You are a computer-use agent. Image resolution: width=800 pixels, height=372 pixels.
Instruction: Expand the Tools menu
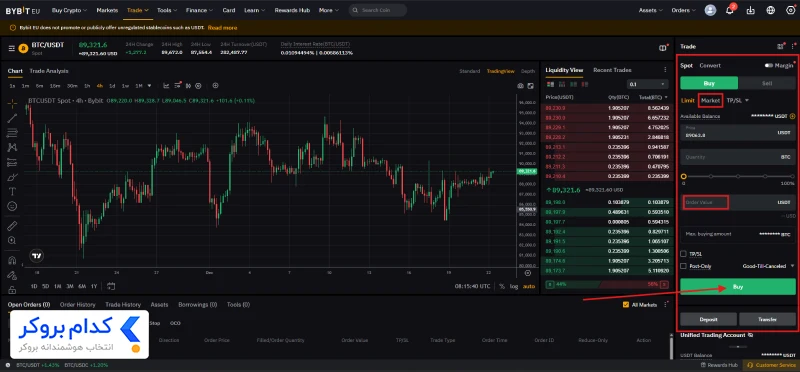point(167,10)
